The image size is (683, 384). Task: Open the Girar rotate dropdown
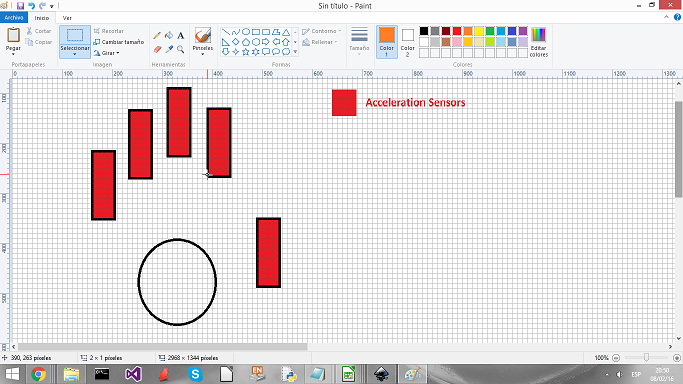tap(107, 53)
